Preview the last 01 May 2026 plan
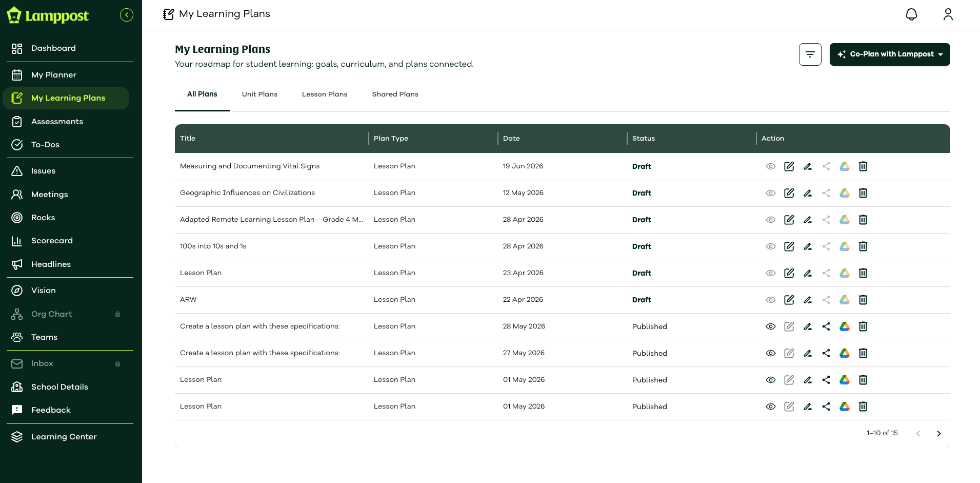 (x=771, y=407)
